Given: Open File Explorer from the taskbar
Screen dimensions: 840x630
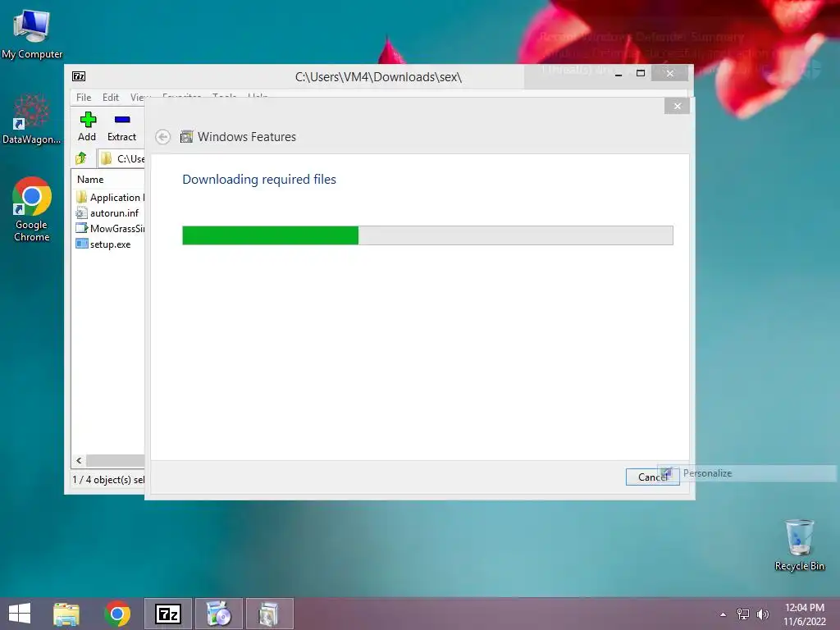Looking at the screenshot, I should [x=66, y=614].
